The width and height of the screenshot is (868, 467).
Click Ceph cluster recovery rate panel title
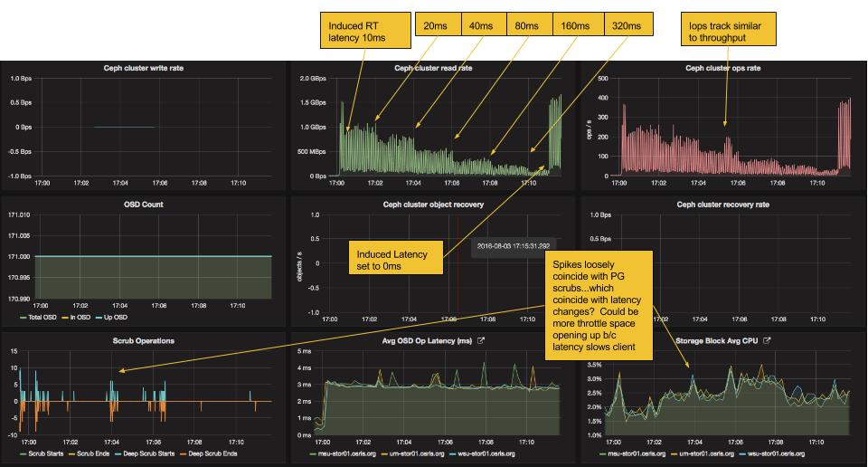pyautogui.click(x=722, y=205)
